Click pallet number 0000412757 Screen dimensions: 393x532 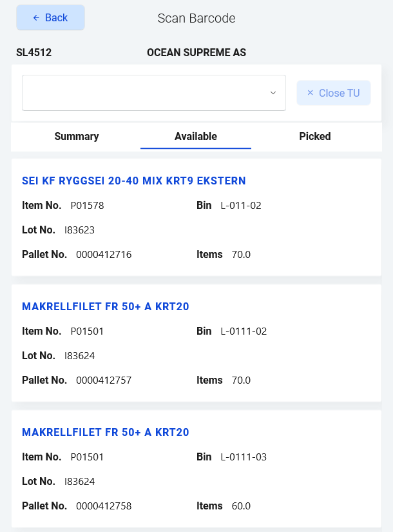tap(104, 380)
